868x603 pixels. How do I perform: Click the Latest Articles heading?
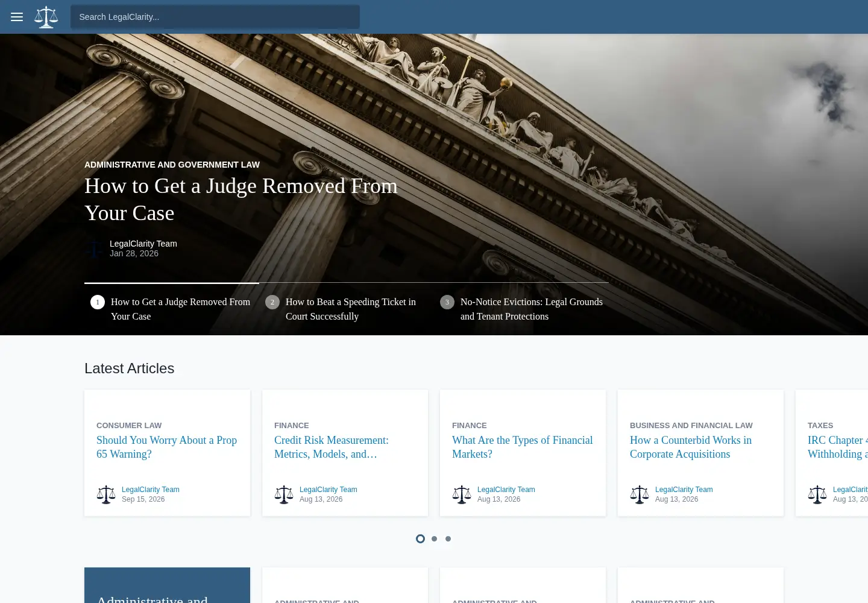tap(129, 368)
